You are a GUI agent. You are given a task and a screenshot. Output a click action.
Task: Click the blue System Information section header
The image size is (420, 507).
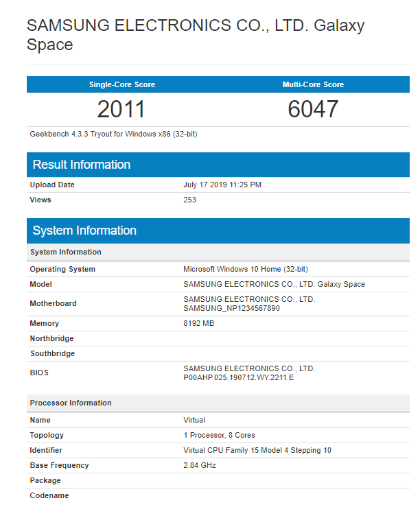pyautogui.click(x=218, y=231)
